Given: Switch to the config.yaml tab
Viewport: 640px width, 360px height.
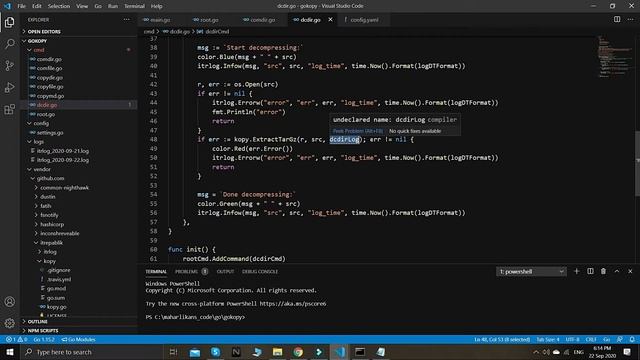Looking at the screenshot, I should 364,20.
